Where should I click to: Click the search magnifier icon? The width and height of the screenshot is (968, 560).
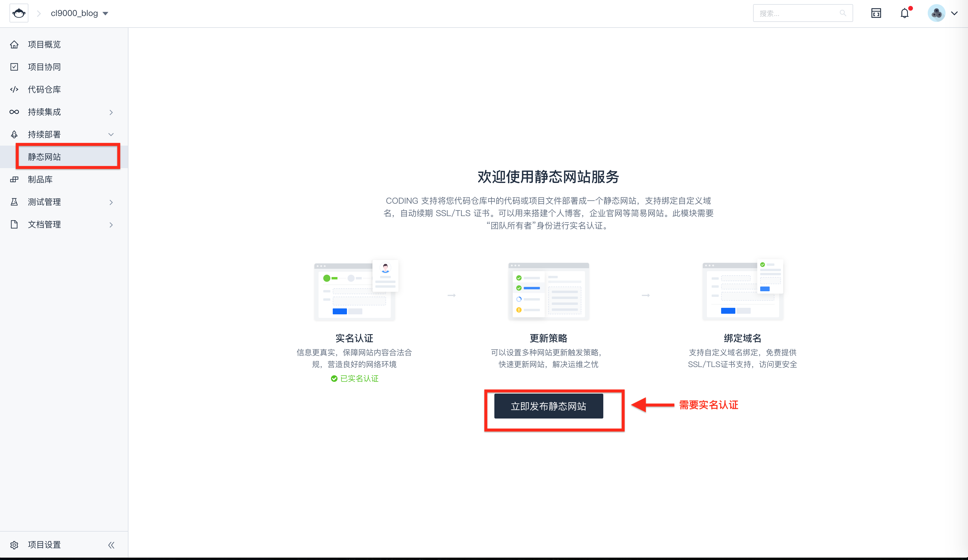tap(843, 13)
